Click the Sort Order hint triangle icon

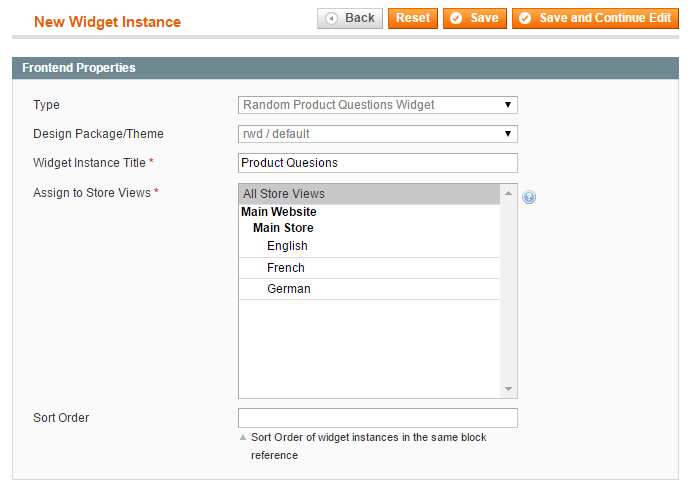click(x=242, y=437)
